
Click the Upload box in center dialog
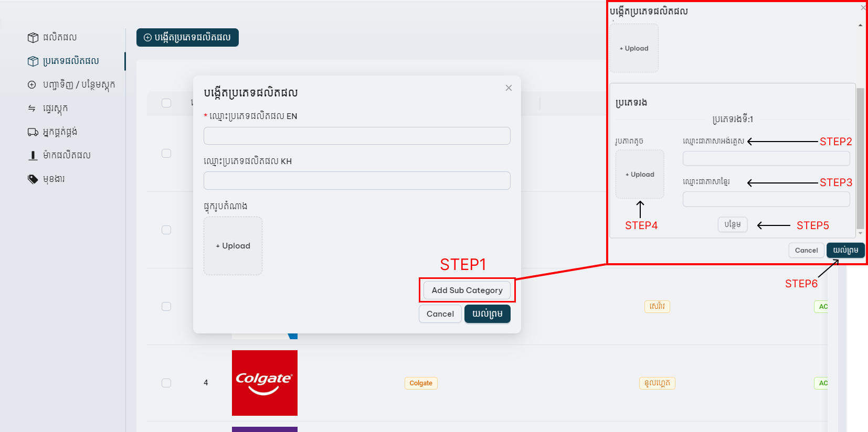point(233,246)
